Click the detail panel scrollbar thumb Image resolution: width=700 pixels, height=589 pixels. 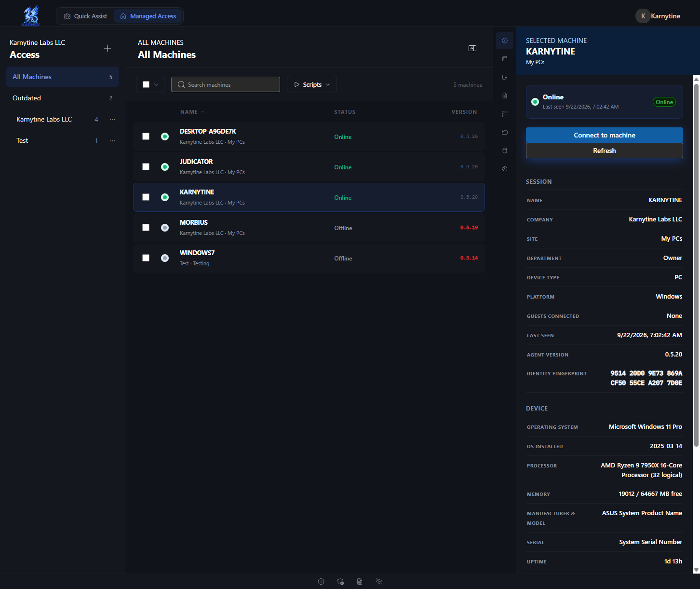(696, 265)
